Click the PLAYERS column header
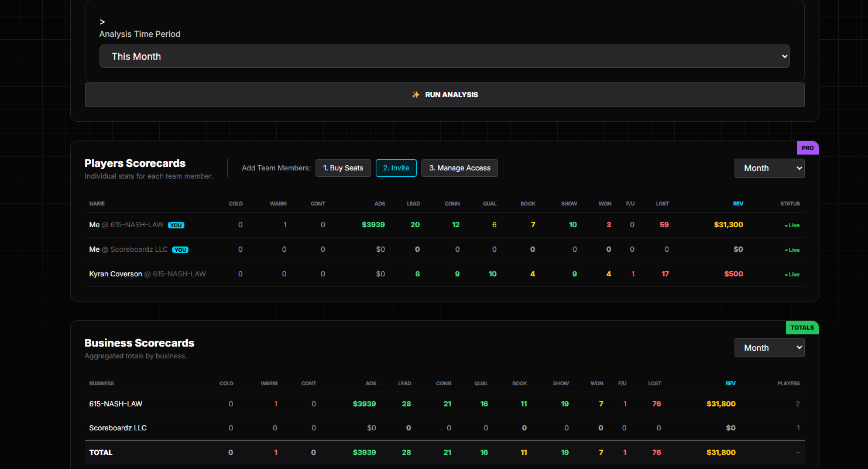868x469 pixels. pyautogui.click(x=788, y=384)
